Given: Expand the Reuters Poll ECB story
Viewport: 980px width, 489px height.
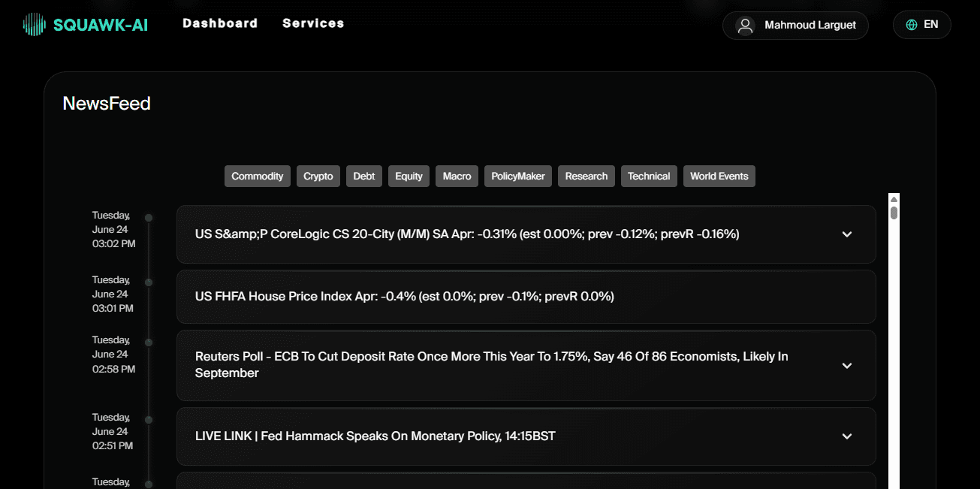Looking at the screenshot, I should click(x=847, y=366).
